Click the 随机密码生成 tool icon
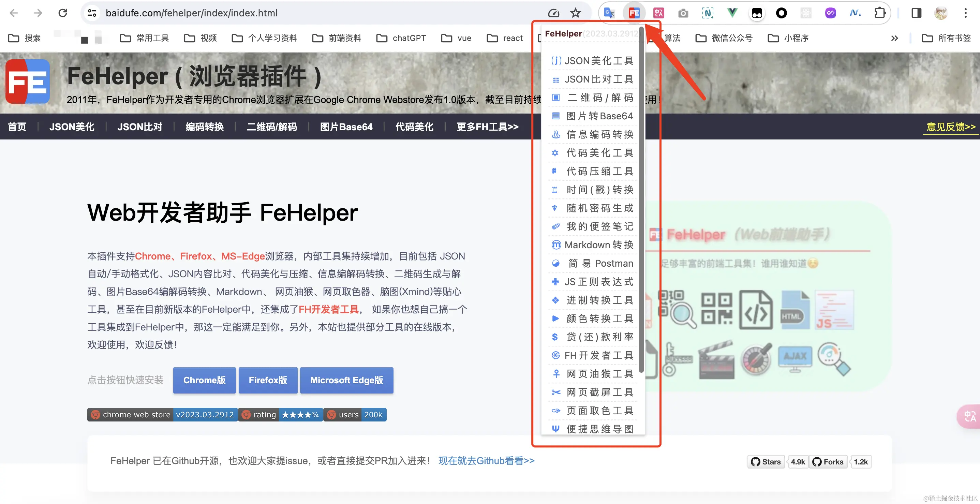This screenshot has height=504, width=980. (556, 208)
